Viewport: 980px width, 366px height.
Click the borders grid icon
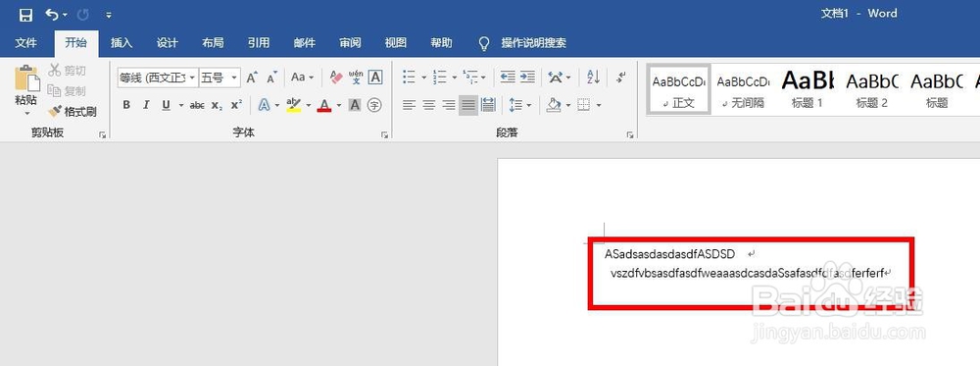(584, 105)
